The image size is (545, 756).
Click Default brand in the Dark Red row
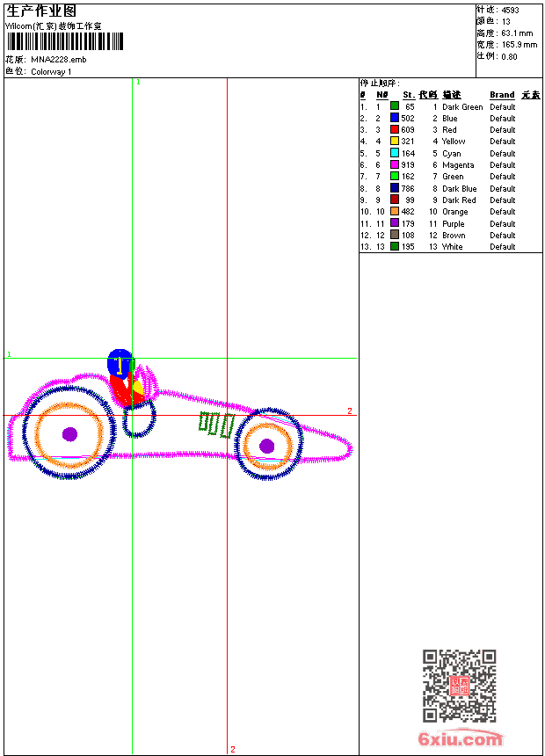[x=503, y=200]
